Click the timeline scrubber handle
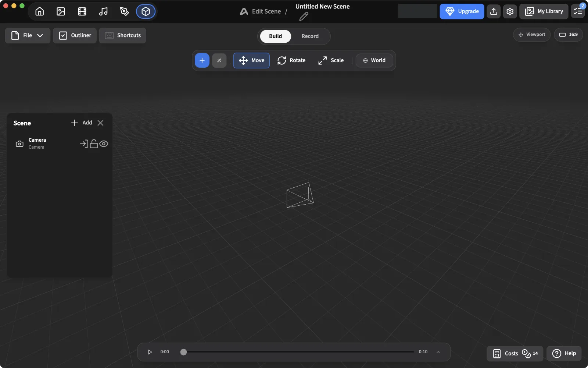This screenshot has width=588, height=368. pyautogui.click(x=183, y=352)
